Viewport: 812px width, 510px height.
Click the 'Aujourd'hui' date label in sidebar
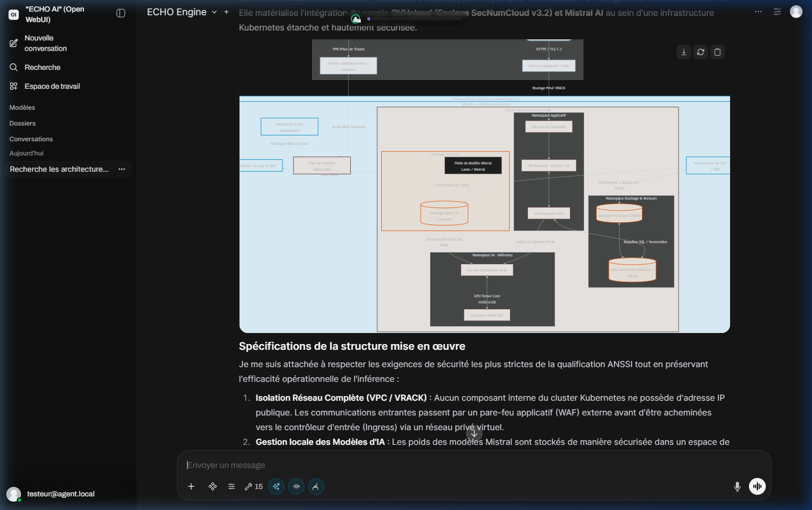(x=26, y=153)
